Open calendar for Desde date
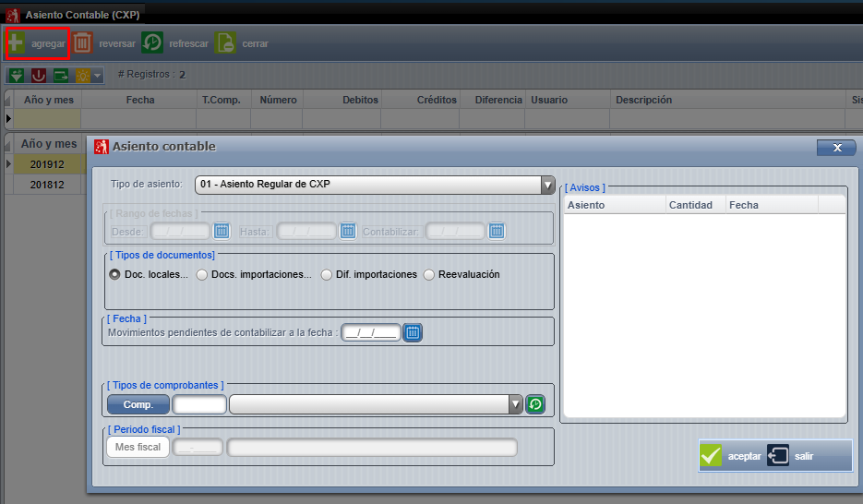Screen dimensions: 863x504 point(222,231)
